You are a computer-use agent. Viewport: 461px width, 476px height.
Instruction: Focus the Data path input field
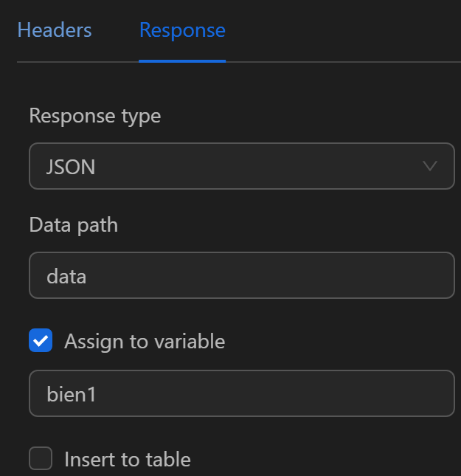tap(241, 276)
